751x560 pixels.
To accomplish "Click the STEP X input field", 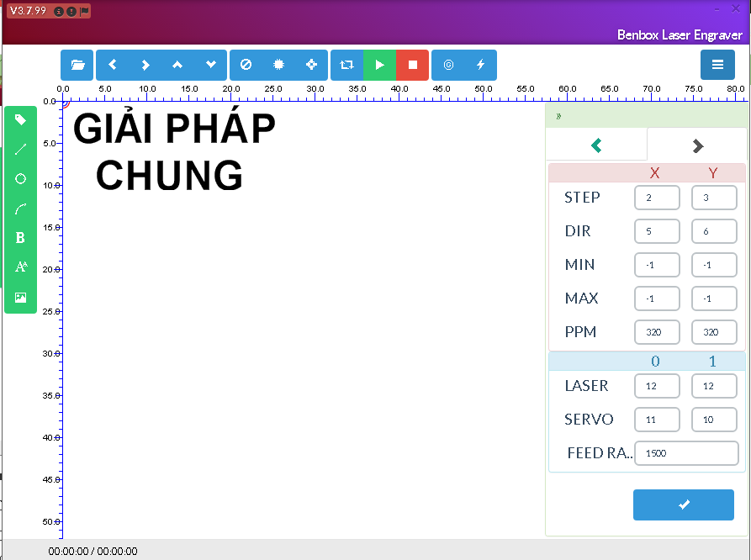I will click(657, 198).
